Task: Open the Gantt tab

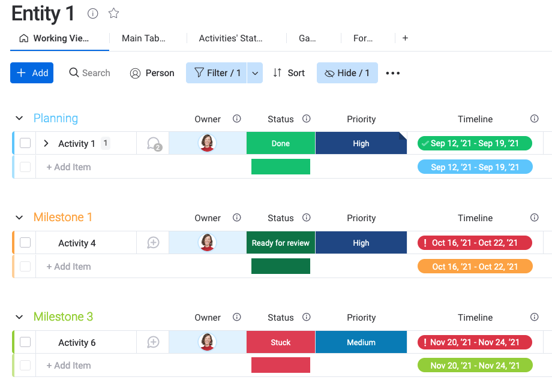Action: (307, 38)
